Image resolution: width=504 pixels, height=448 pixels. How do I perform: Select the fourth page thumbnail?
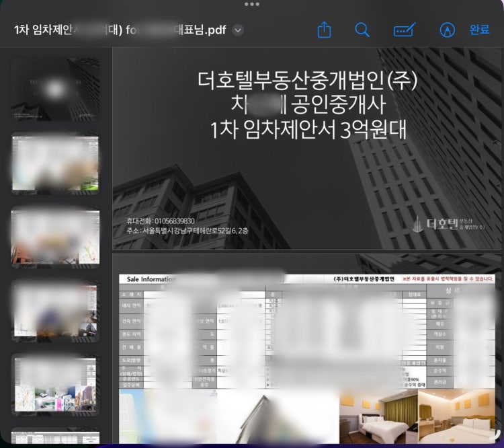(x=55, y=311)
